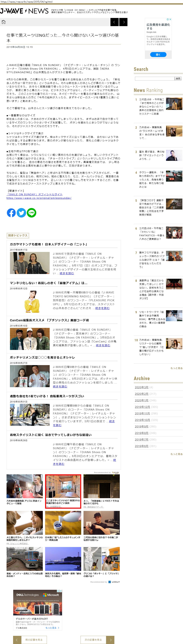The height and width of the screenshot is (644, 183).
Task: Click もっと見る under News Ranking
Action: [x=176, y=368]
